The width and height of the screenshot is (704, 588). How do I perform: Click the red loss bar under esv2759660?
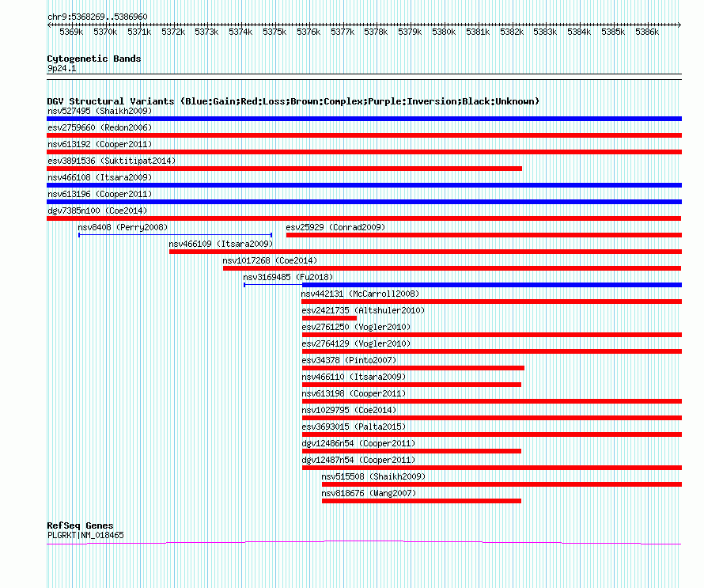point(364,135)
